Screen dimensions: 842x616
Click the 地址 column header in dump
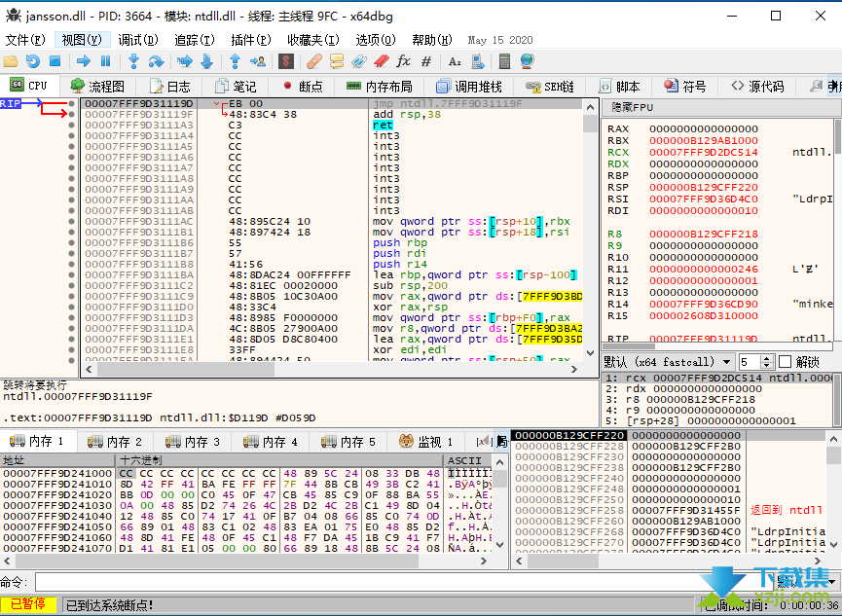(58, 460)
